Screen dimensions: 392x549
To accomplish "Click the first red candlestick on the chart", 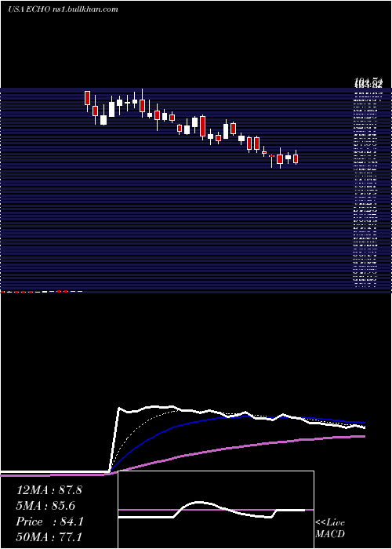I will click(x=87, y=98).
